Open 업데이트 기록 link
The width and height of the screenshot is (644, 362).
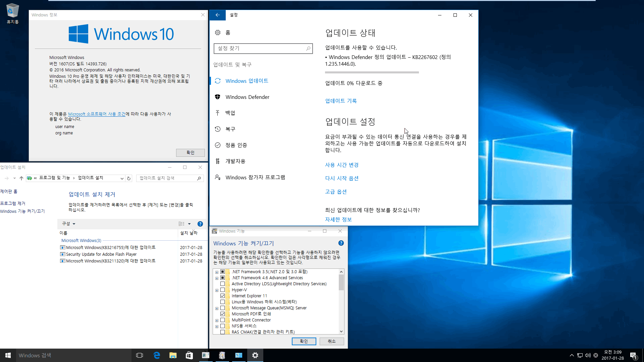coord(341,101)
